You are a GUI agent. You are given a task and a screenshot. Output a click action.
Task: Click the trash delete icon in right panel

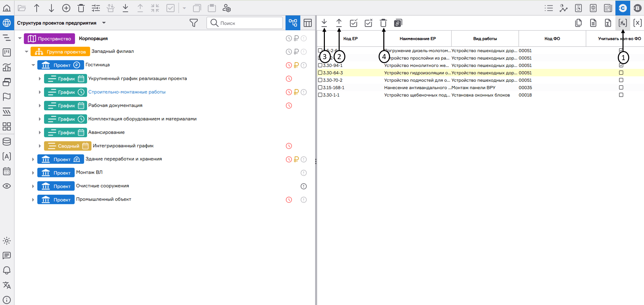coord(383,23)
